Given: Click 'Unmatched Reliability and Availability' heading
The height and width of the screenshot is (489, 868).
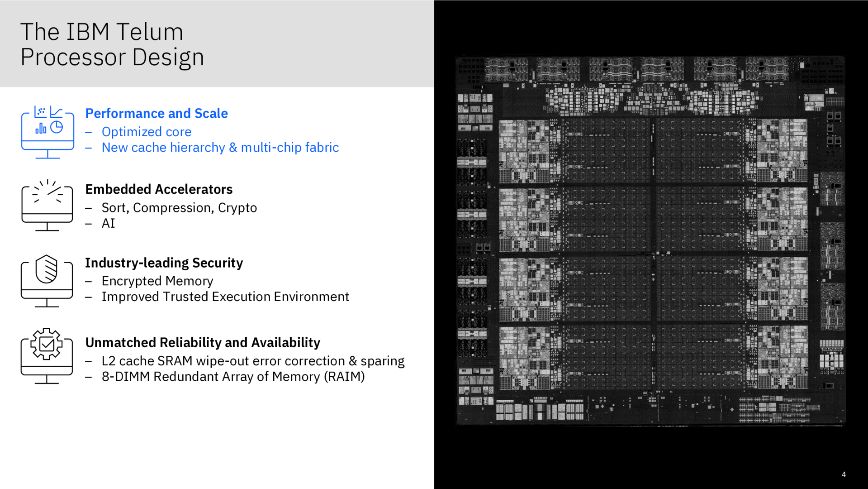Looking at the screenshot, I should click(x=203, y=342).
